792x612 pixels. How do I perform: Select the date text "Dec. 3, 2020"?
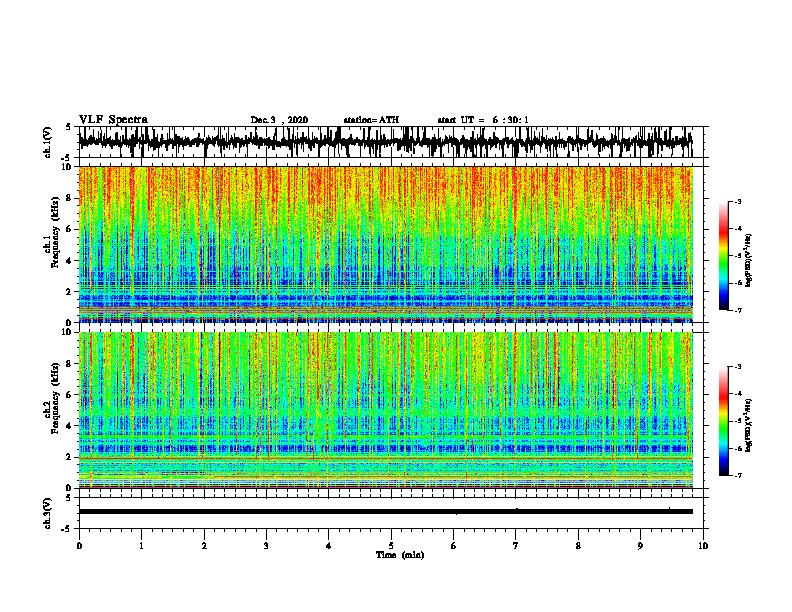279,120
